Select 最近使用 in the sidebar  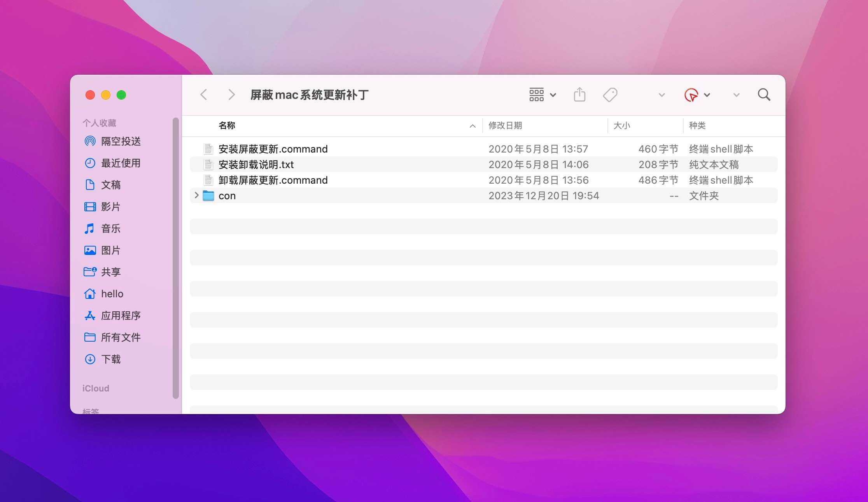[121, 163]
